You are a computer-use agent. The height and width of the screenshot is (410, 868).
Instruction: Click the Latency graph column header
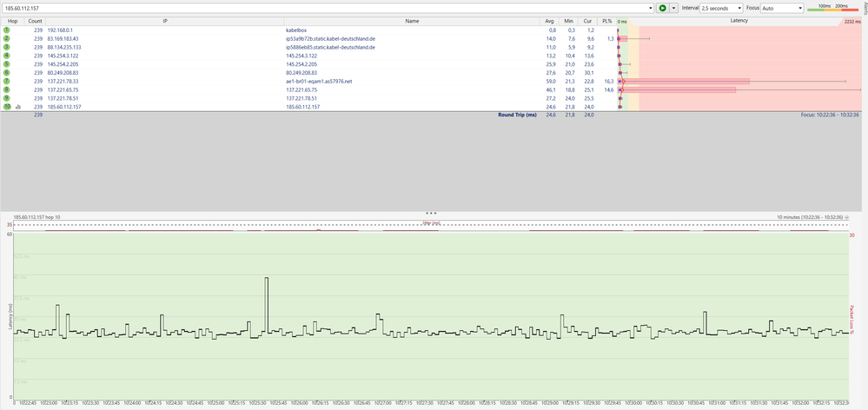[739, 21]
